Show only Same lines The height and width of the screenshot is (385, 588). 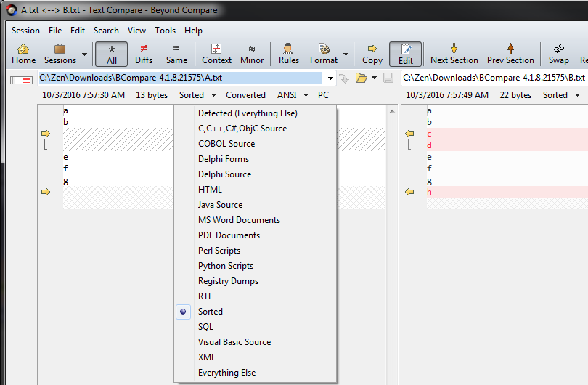(176, 54)
